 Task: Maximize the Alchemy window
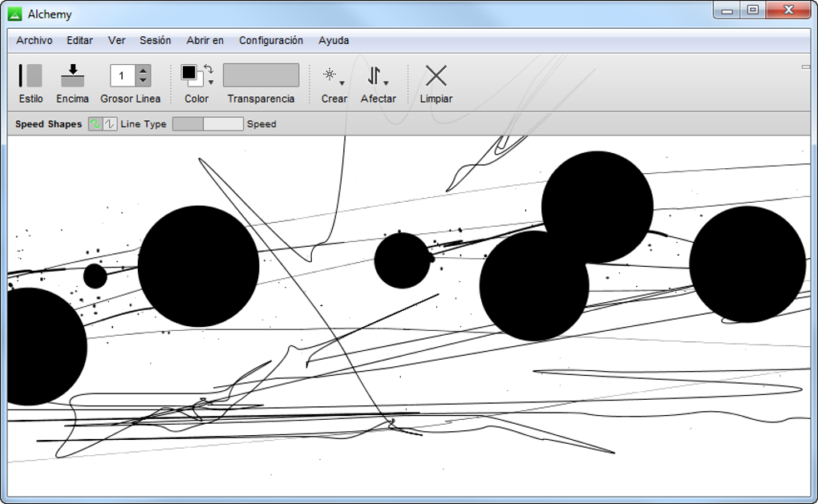click(x=753, y=10)
